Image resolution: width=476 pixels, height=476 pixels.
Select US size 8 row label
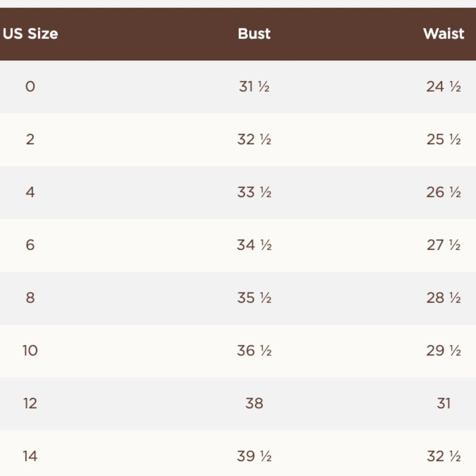point(30,298)
